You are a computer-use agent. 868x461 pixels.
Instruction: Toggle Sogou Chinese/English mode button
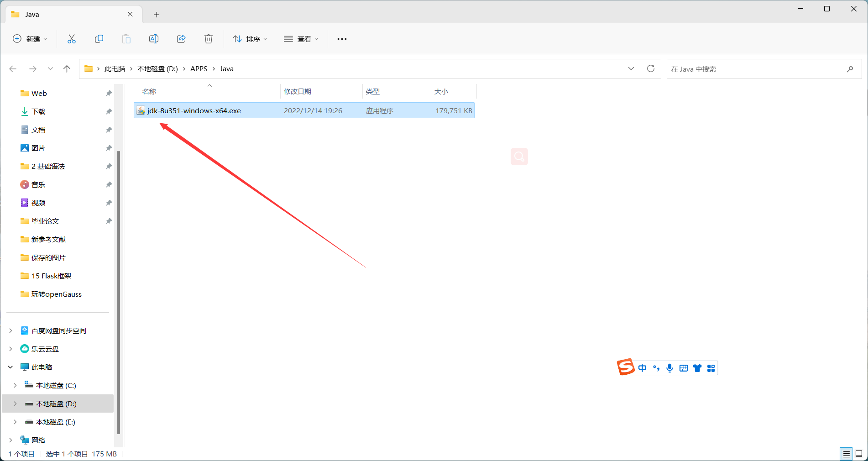point(643,368)
